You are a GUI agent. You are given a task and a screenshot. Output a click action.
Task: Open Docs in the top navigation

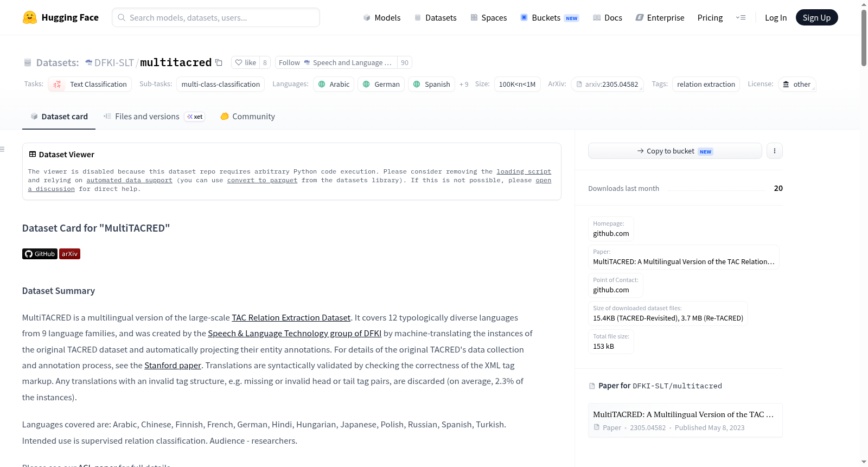607,18
